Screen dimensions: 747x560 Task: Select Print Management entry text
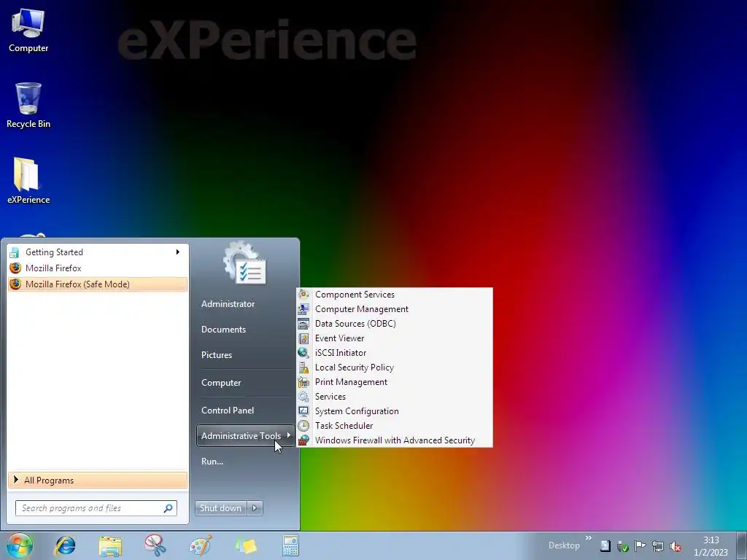coord(351,382)
